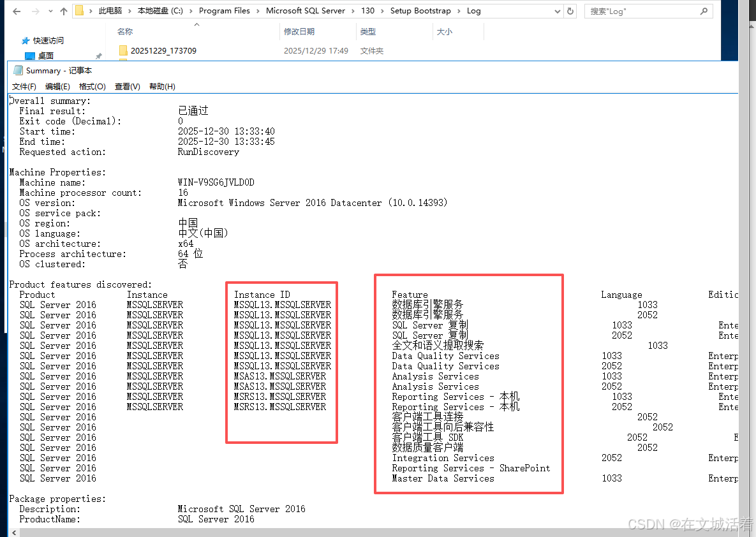Screen dimensions: 756x537
Task: Sort files by 大小 column
Action: tap(444, 31)
